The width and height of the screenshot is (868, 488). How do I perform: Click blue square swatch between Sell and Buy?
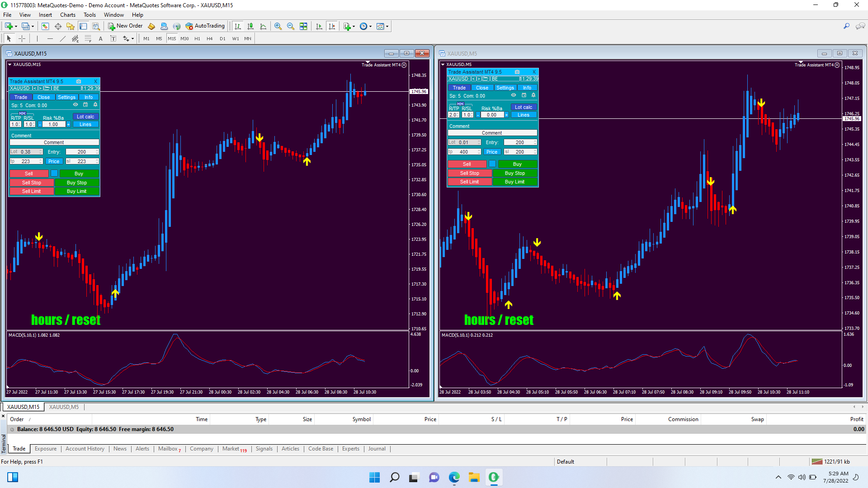[x=54, y=174]
